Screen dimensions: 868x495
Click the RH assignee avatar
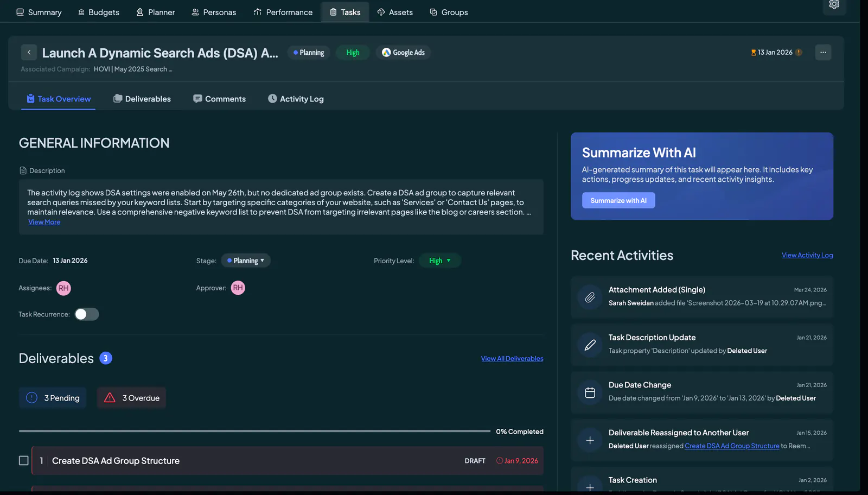(63, 288)
